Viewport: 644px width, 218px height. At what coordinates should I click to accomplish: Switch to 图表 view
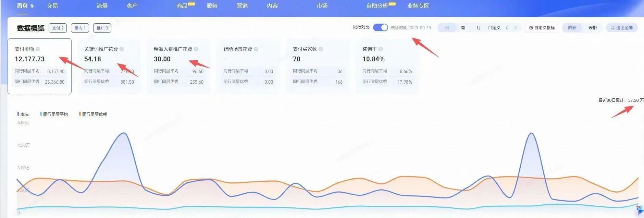(572, 28)
